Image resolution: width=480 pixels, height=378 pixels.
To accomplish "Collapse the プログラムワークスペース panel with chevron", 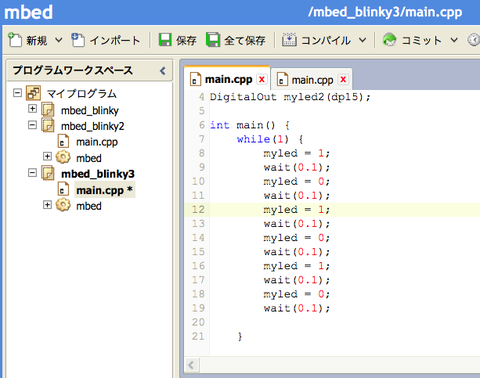I will [163, 71].
